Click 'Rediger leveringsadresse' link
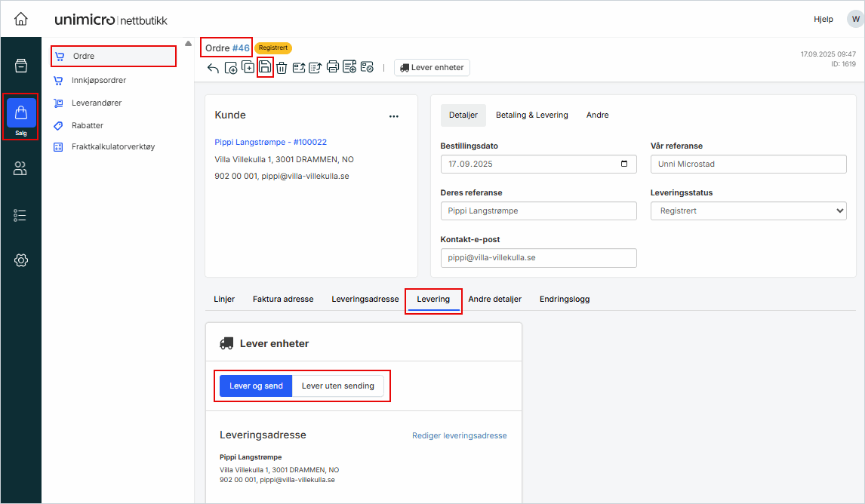 point(459,435)
